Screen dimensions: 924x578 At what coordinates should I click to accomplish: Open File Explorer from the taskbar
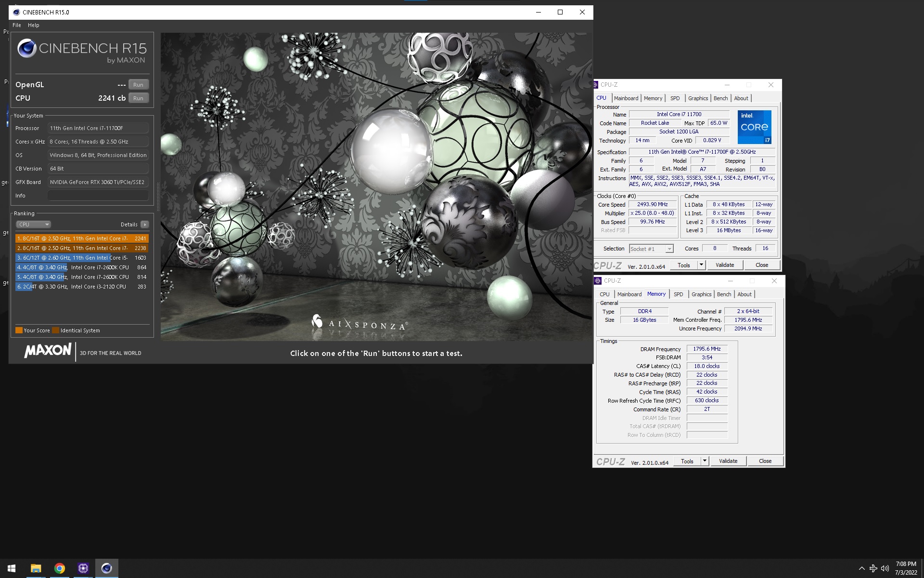tap(36, 568)
